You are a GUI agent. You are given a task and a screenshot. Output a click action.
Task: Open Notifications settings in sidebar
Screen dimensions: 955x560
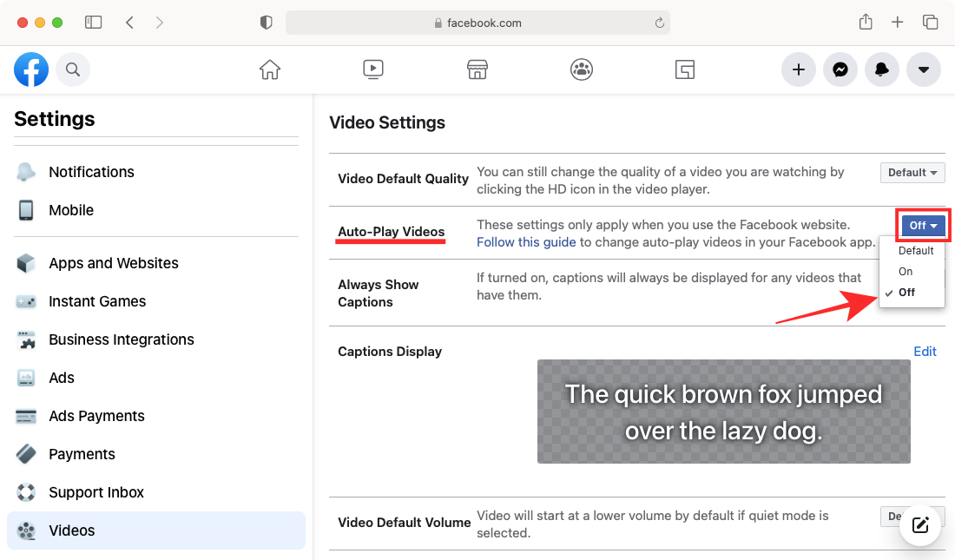[x=156, y=172]
